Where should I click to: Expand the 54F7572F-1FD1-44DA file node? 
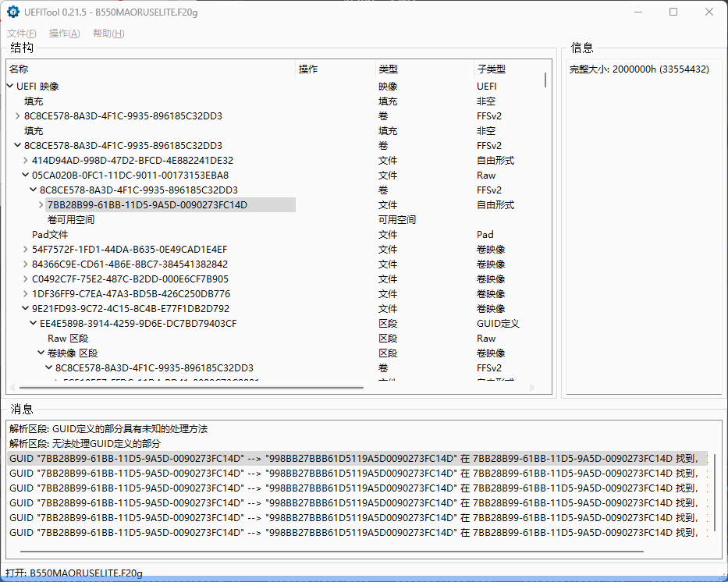click(26, 250)
